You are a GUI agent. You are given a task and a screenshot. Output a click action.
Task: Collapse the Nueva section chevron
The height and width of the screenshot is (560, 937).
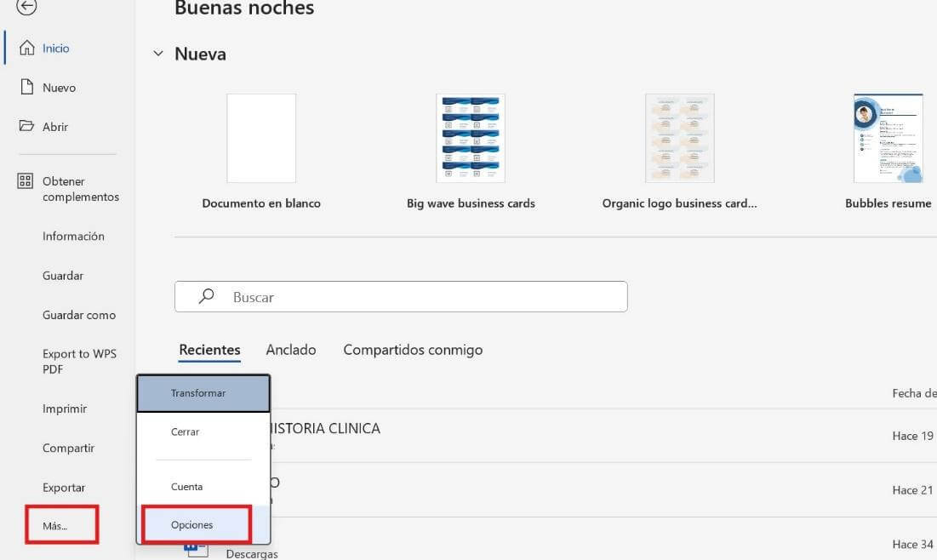[157, 53]
